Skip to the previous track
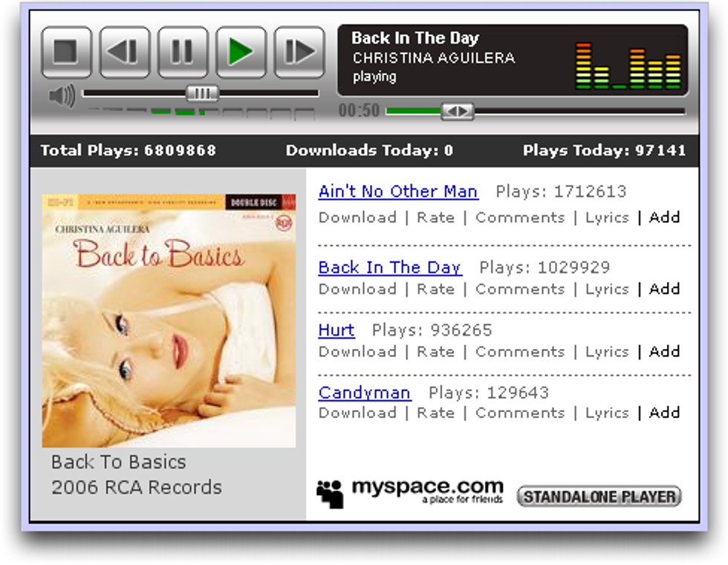Image resolution: width=728 pixels, height=565 pixels. tap(125, 52)
